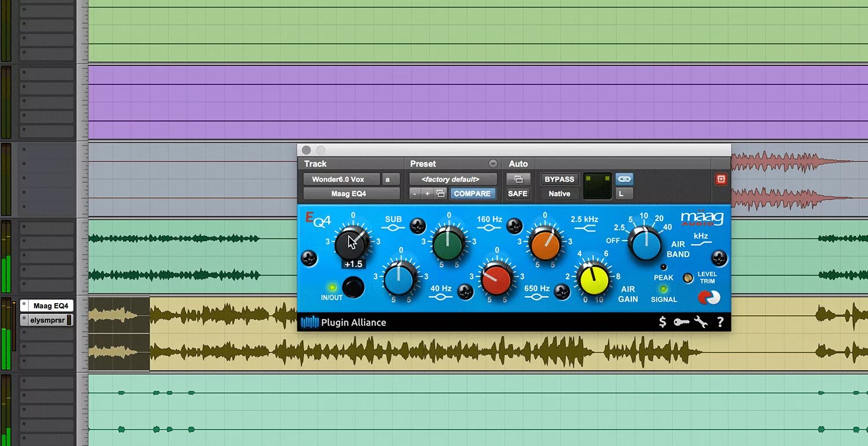
Task: Select the highlighted olive clip region
Action: coord(119,333)
